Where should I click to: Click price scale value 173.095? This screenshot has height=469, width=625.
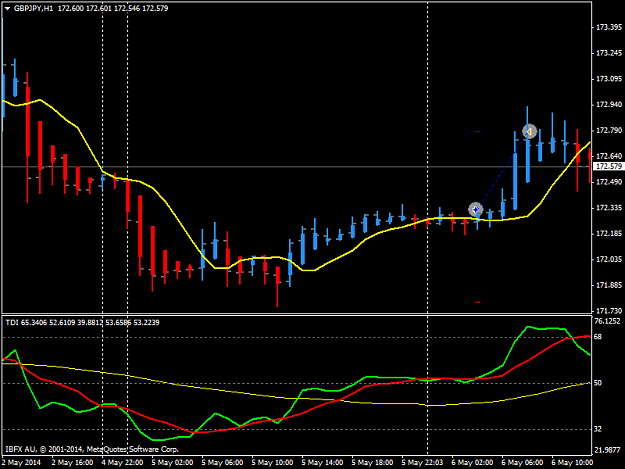coord(609,79)
